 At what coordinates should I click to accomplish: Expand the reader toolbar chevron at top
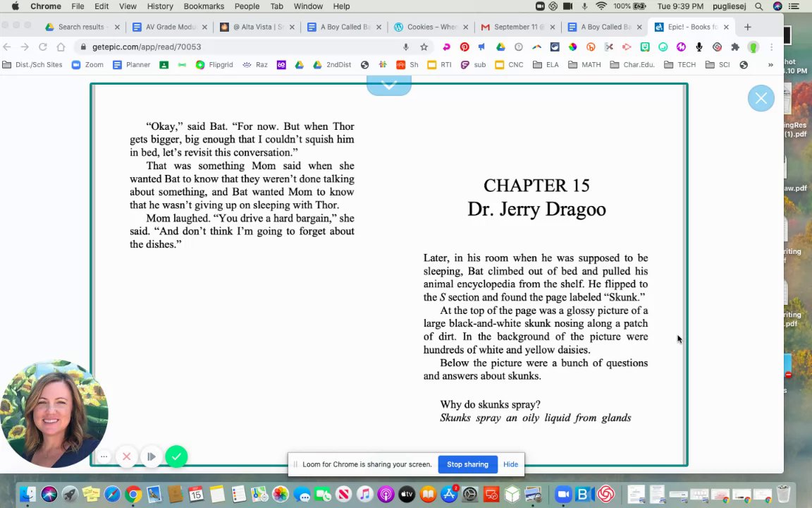[389, 85]
